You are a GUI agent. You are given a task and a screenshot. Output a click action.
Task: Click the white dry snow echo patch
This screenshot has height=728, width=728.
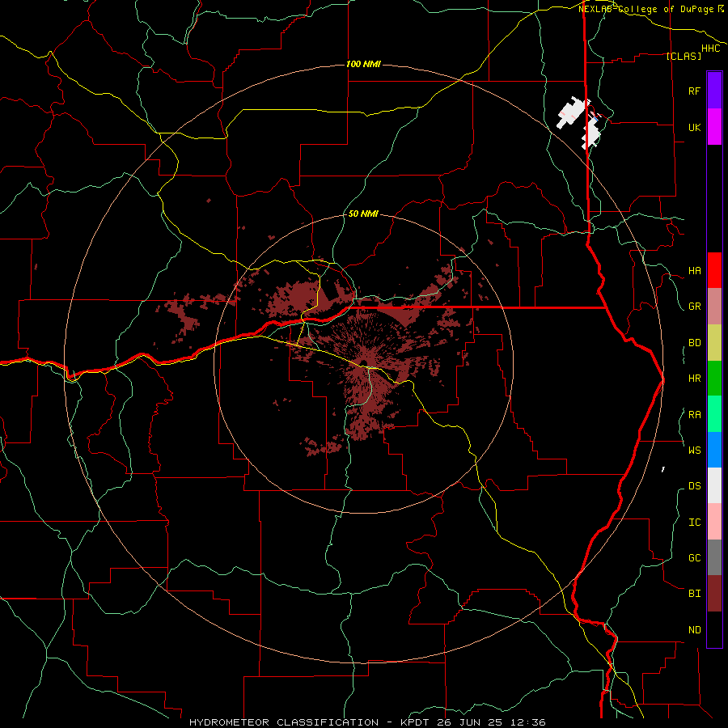573,113
